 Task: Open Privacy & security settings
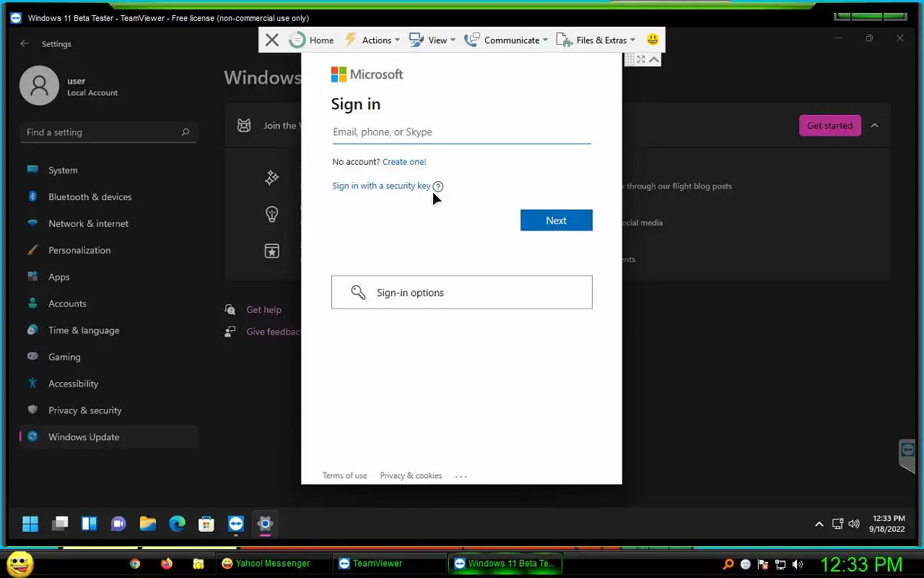click(108, 410)
